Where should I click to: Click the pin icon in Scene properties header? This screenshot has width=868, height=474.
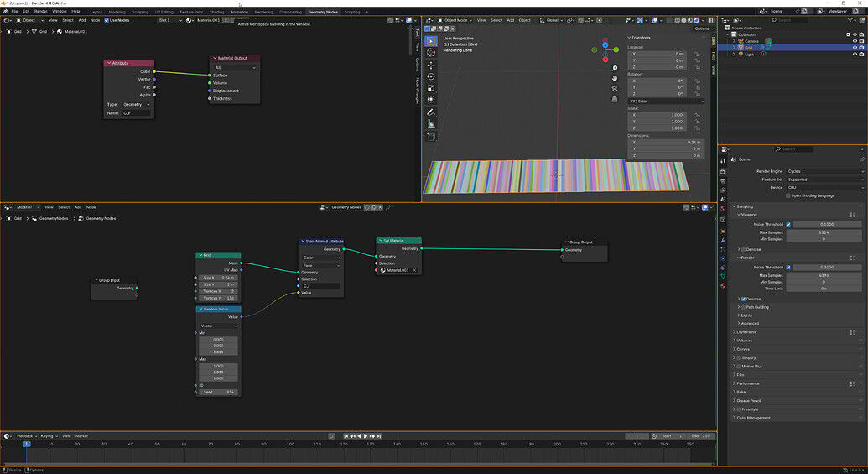862,159
